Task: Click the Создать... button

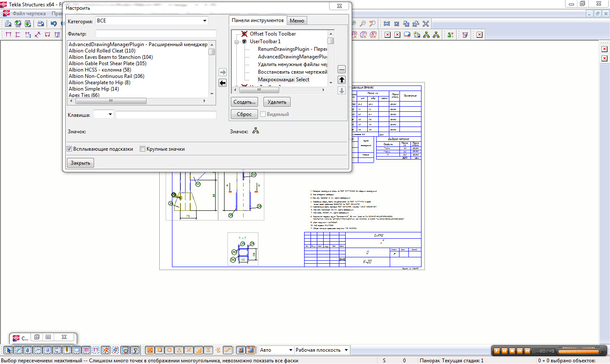Action: click(244, 102)
